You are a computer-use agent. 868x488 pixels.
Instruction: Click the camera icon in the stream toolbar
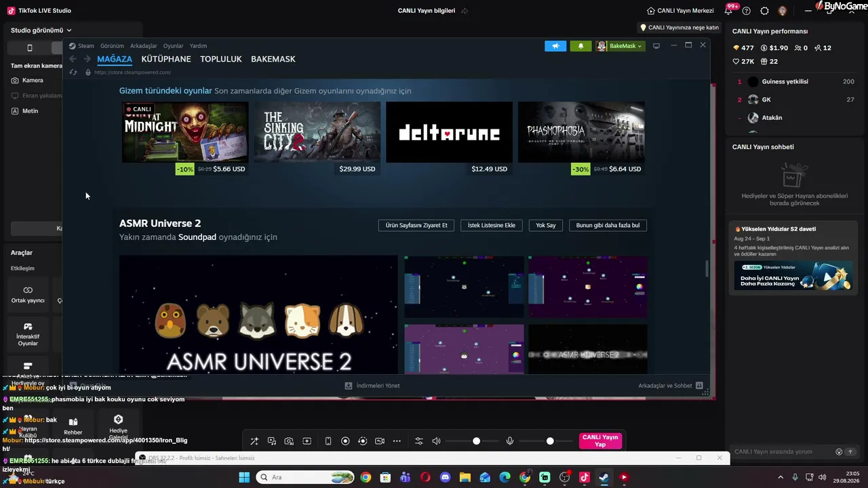coord(380,441)
